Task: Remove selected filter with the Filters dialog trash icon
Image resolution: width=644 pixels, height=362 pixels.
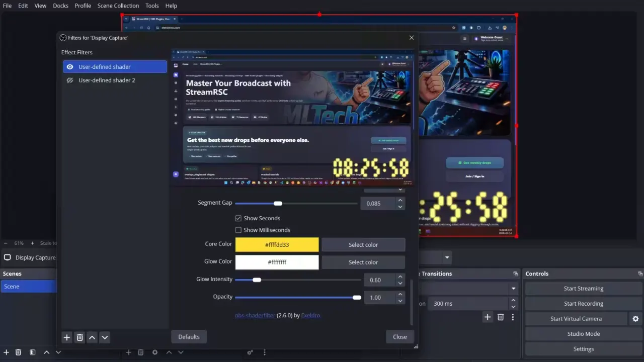Action: point(79,337)
